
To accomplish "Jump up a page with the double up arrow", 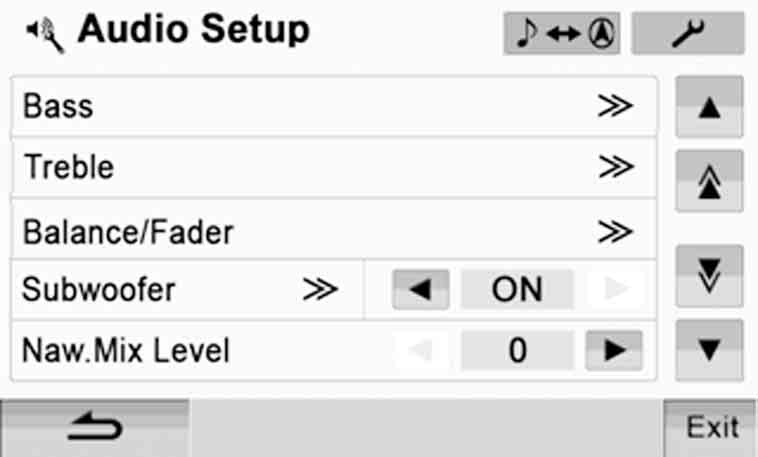I will coord(709,182).
